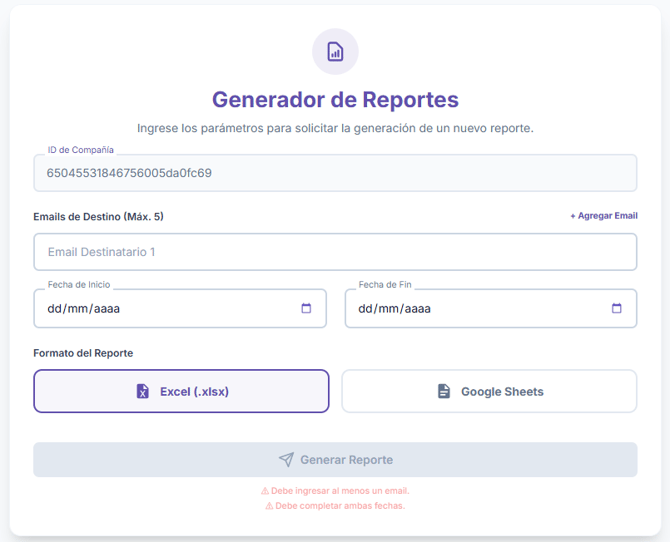The width and height of the screenshot is (670, 542).
Task: Focus the ID de Compañía field
Action: (x=335, y=173)
